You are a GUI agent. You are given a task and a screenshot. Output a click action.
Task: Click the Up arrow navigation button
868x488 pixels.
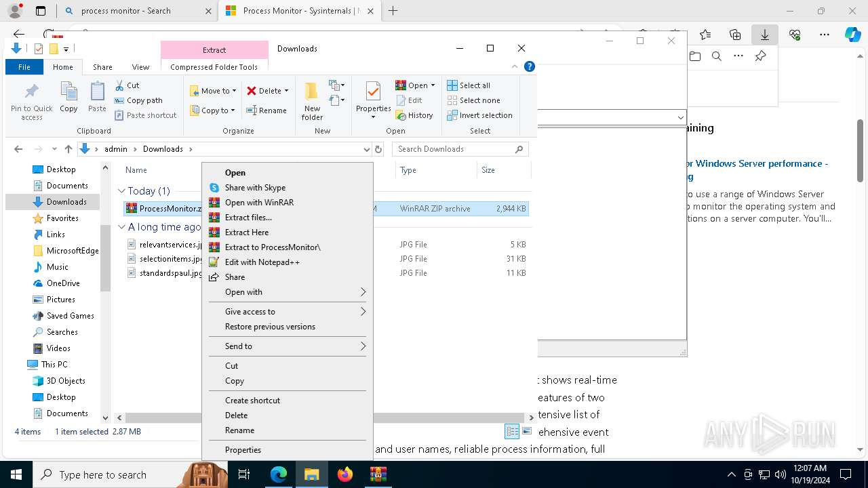point(68,149)
